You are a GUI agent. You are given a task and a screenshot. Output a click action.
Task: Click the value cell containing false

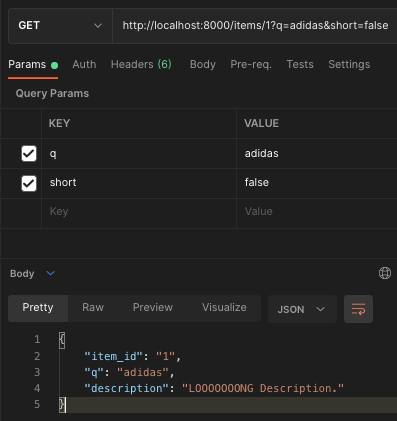[x=317, y=183]
